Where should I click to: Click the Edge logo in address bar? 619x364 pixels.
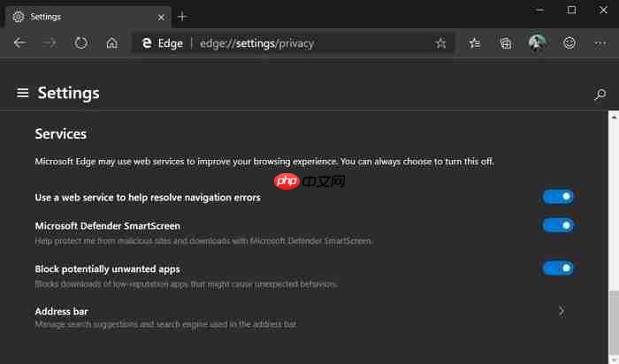pyautogui.click(x=147, y=43)
